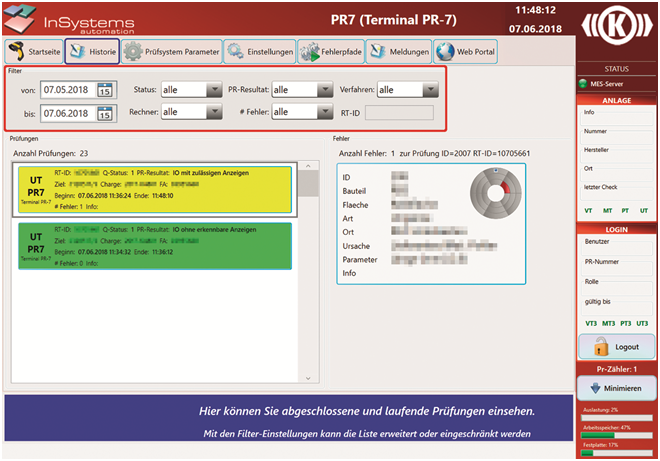This screenshot has height=461, width=660.
Task: Click the 'Ursache' label in Fehler panel
Action: (356, 246)
